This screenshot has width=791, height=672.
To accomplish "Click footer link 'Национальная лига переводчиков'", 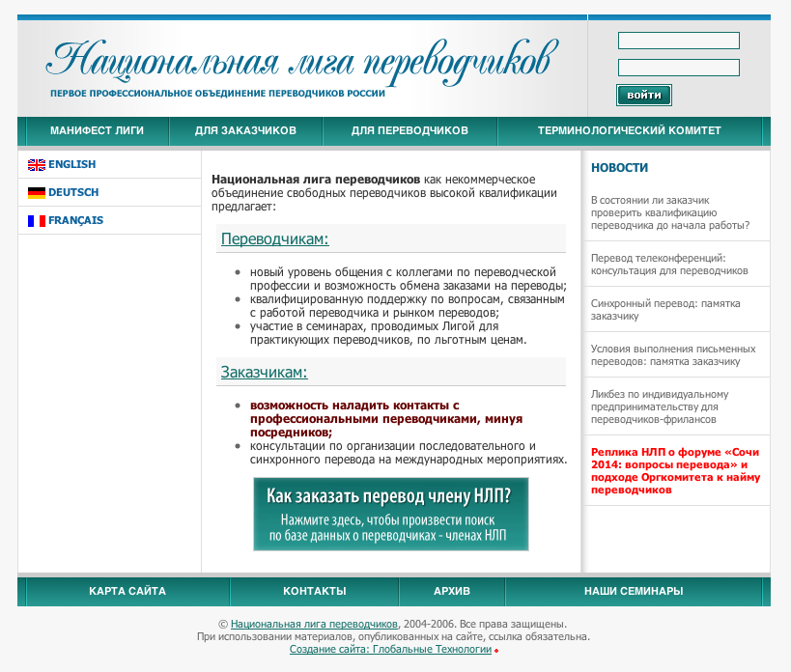I will click(314, 624).
